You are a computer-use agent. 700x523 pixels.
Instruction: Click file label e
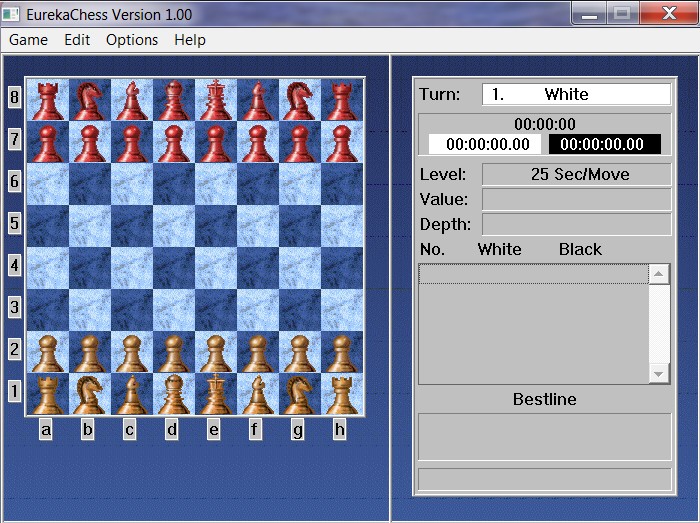pos(213,429)
